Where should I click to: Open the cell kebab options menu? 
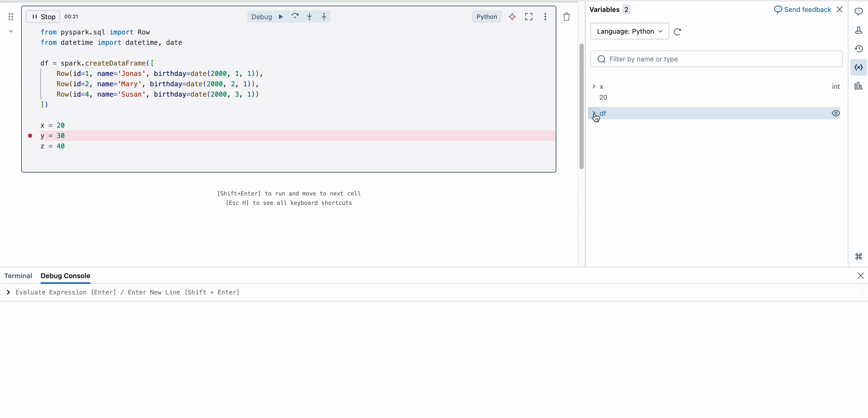pos(545,17)
